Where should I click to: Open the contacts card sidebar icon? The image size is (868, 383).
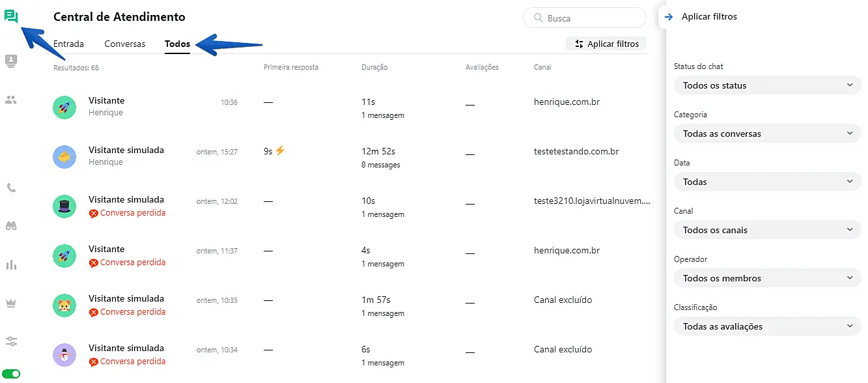11,61
